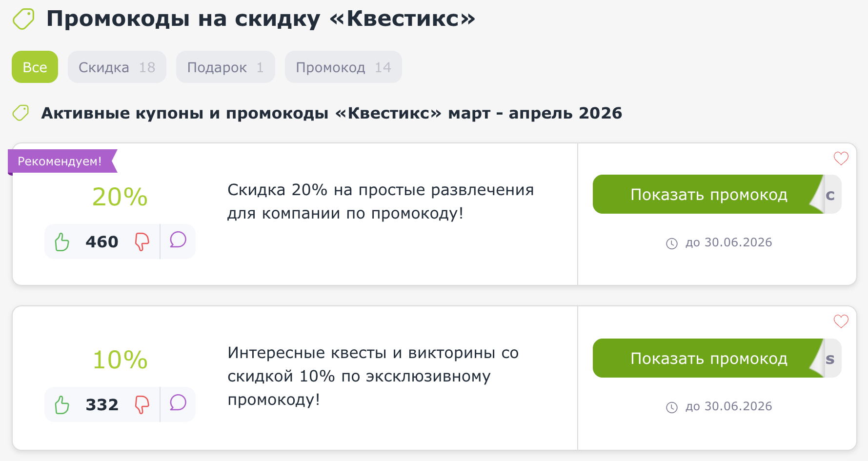Add the 20% coupon to favorites via heart icon
Viewport: 868px width, 461px height.
(x=840, y=158)
